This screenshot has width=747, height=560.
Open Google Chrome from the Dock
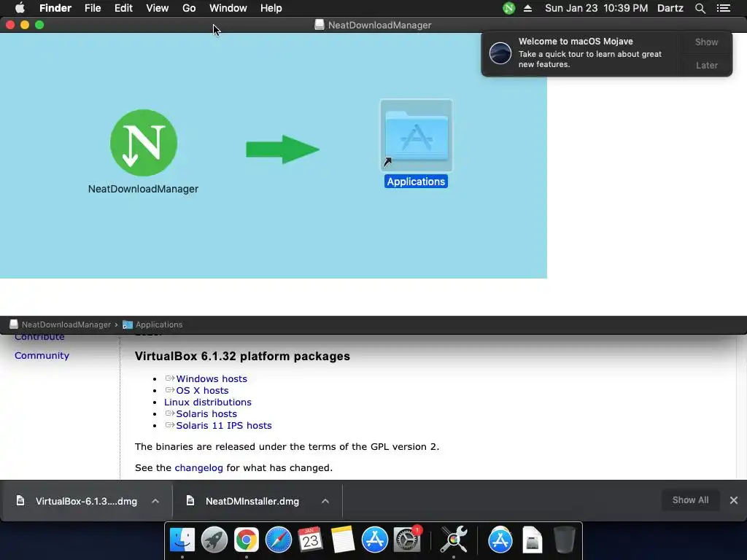(246, 540)
